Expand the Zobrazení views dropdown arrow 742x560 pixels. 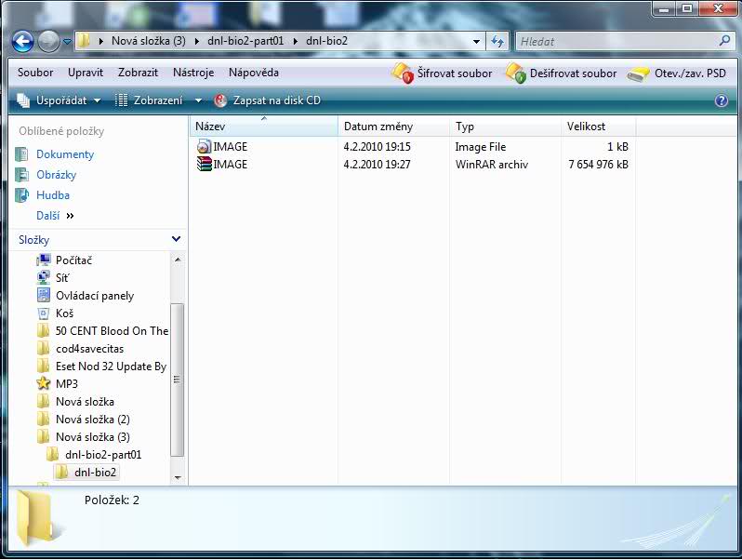pyautogui.click(x=198, y=100)
